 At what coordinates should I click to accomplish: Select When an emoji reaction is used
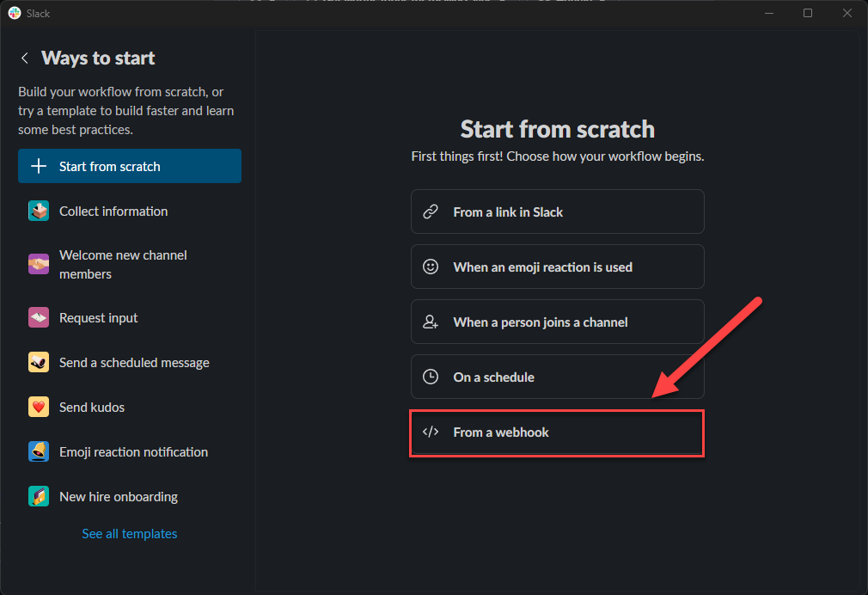click(x=557, y=267)
